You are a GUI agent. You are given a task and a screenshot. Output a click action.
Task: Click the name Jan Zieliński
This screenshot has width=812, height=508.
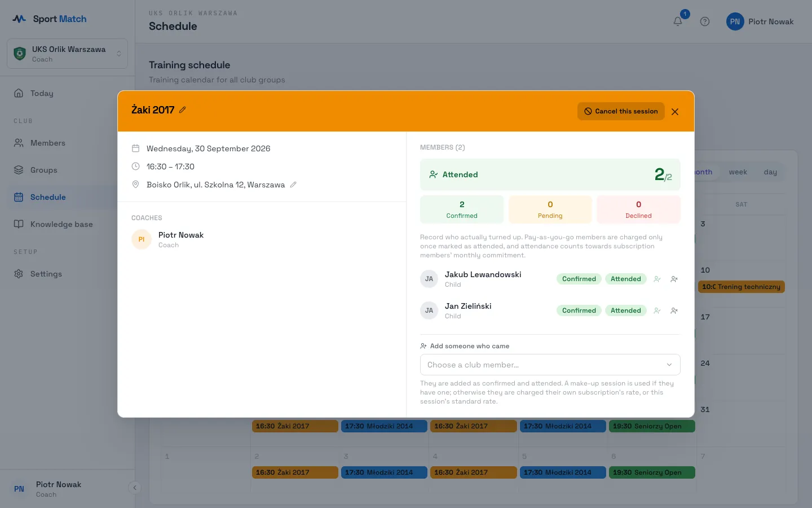(468, 306)
